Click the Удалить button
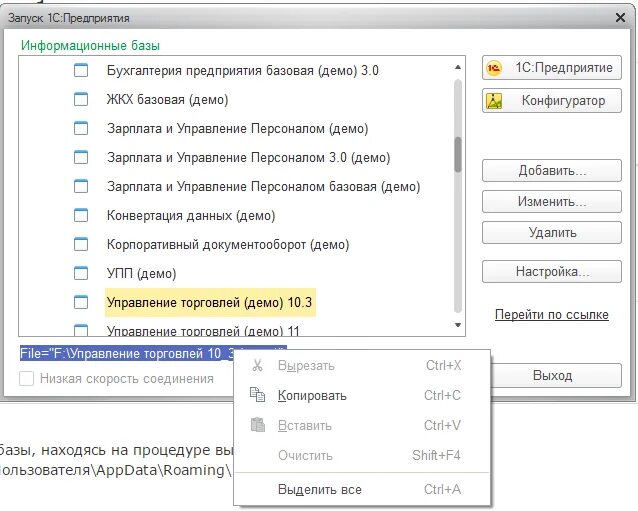The width and height of the screenshot is (638, 511). pos(552,232)
